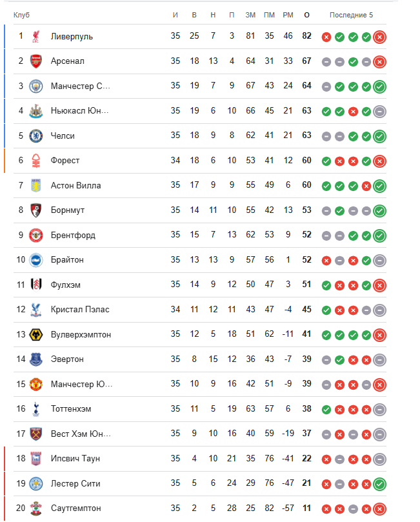Open the Ньюкасл team row link
420x522 pixels.
[80, 111]
